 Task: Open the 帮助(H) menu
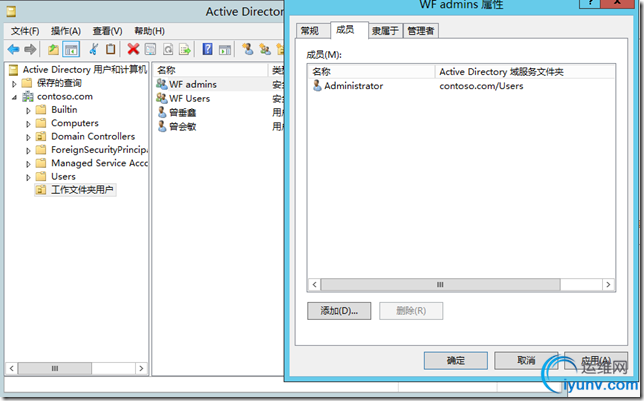click(x=150, y=31)
